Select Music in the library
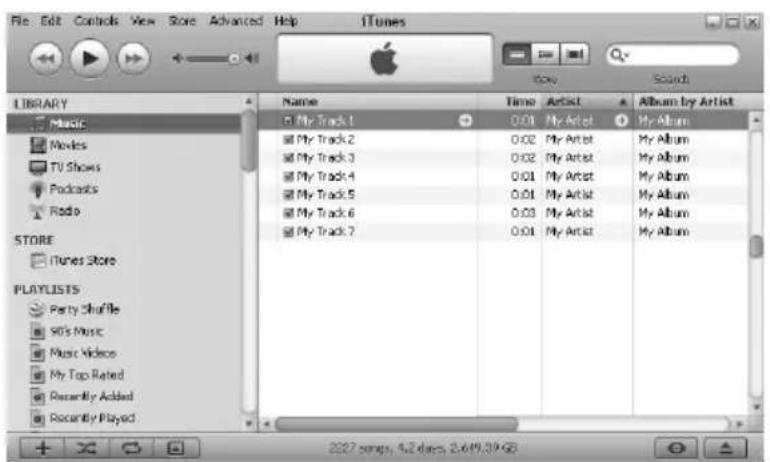 pyautogui.click(x=124, y=123)
